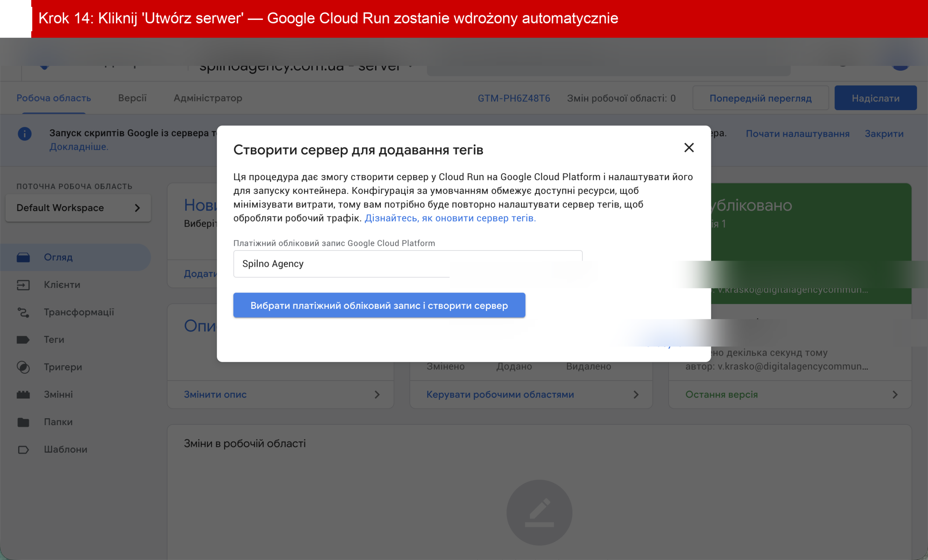The image size is (928, 560).
Task: Open the Остання версія link
Action: tap(721, 394)
